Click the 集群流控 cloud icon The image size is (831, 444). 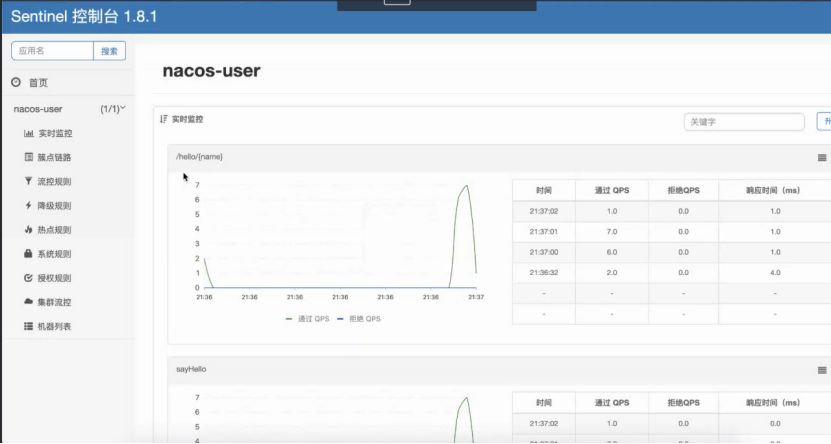point(29,302)
